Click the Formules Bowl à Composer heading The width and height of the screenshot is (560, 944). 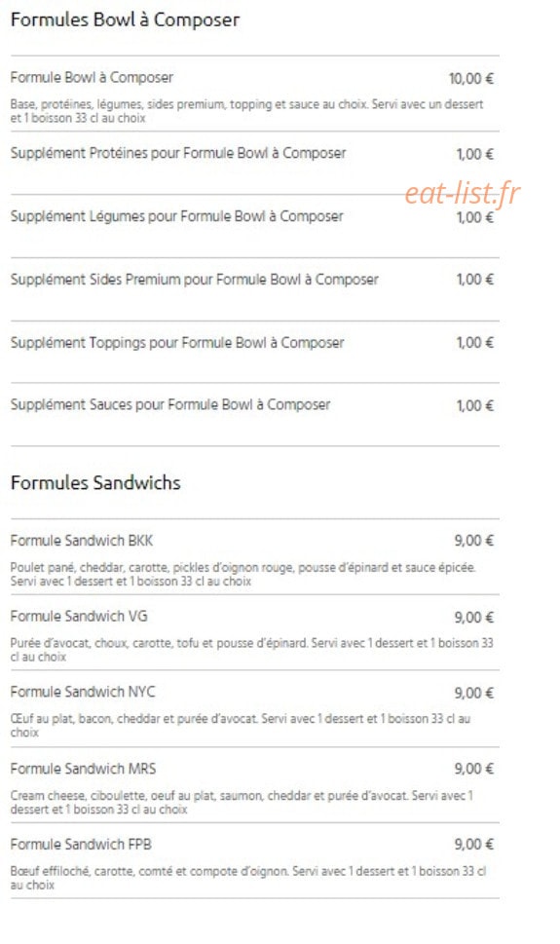[x=125, y=19]
